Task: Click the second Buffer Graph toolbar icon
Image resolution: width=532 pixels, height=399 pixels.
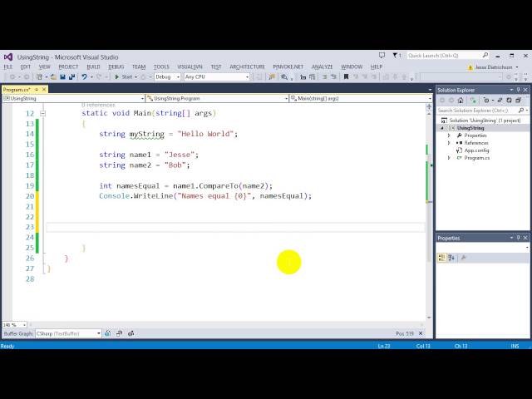Action: 119,333
